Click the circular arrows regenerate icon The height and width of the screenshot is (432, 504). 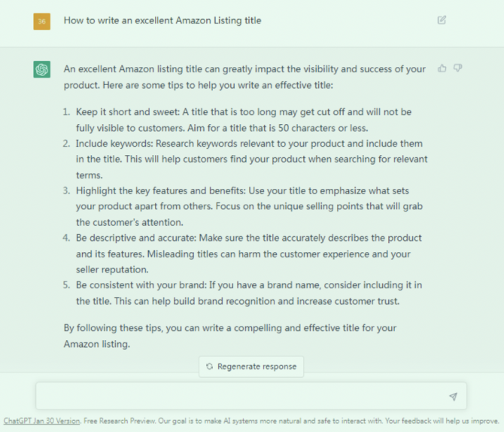click(x=209, y=367)
